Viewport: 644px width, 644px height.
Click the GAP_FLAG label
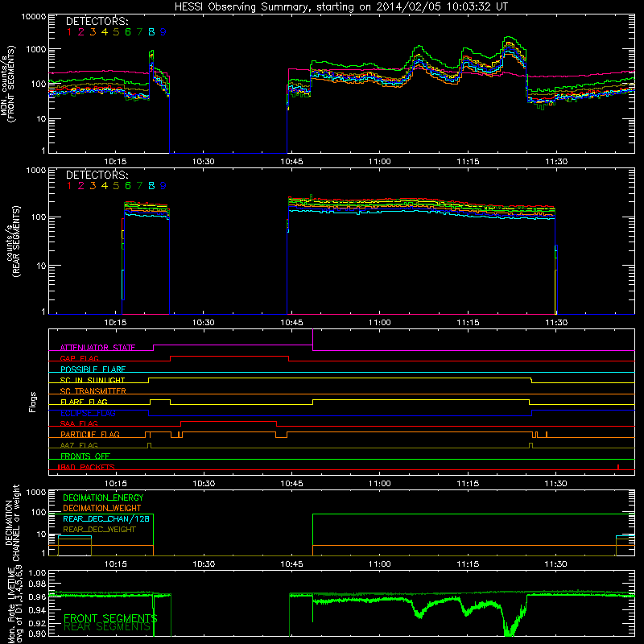(x=79, y=358)
